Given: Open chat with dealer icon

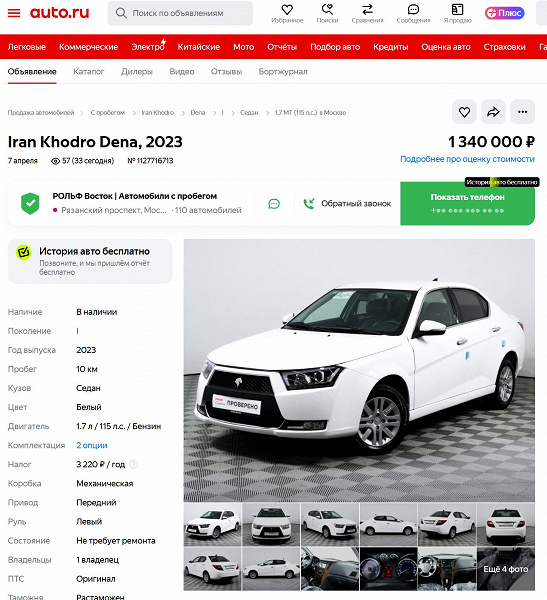Looking at the screenshot, I should (274, 204).
